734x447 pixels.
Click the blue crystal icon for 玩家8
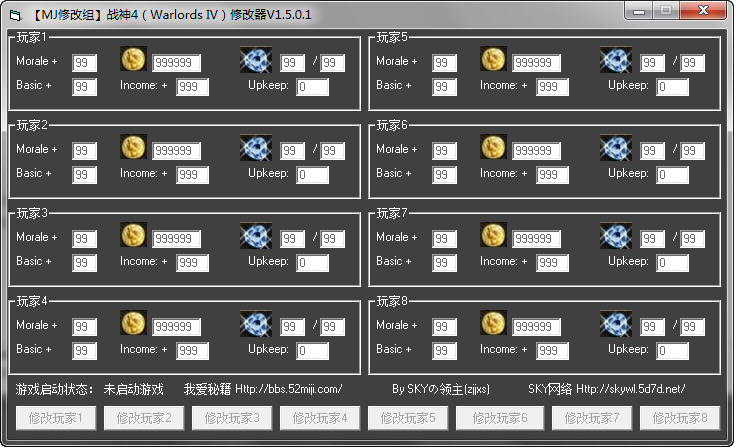click(x=616, y=324)
